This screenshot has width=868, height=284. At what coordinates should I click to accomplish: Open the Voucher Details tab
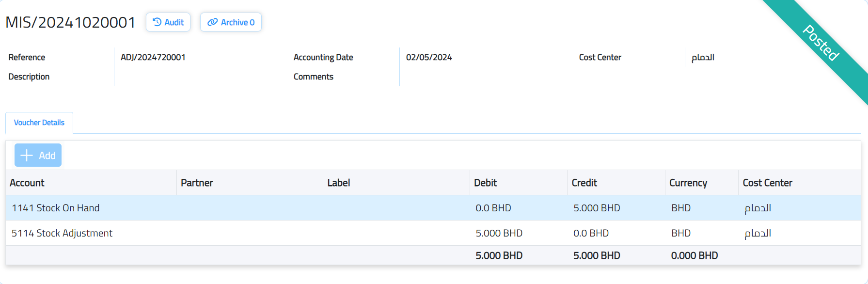[39, 123]
